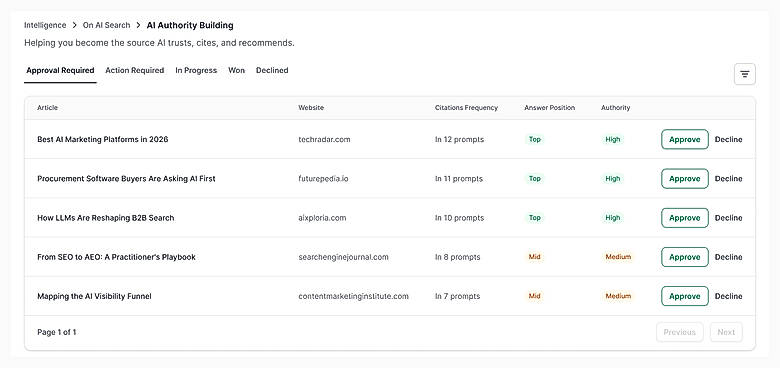Decline Procurement Software Buyers article
780x368 pixels.
[728, 179]
